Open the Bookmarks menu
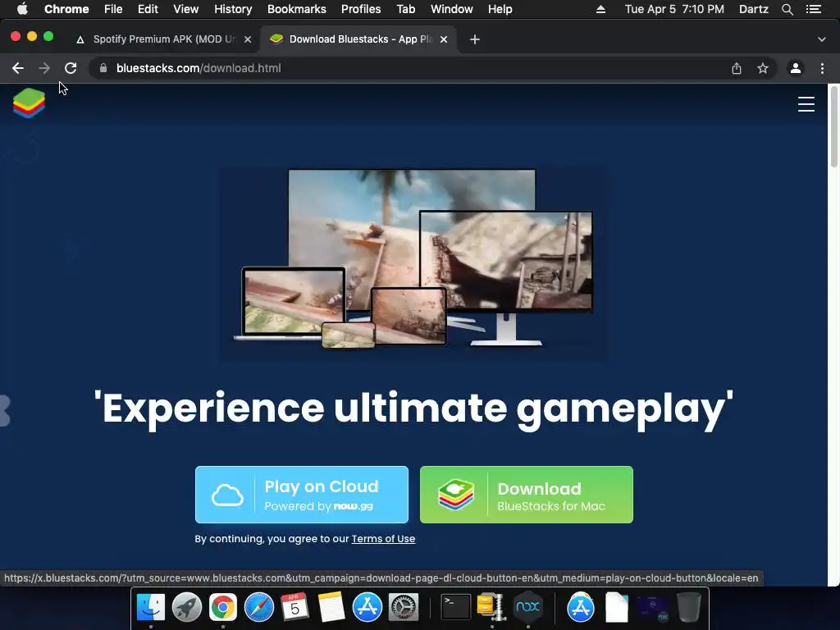The height and width of the screenshot is (630, 840). (x=297, y=9)
